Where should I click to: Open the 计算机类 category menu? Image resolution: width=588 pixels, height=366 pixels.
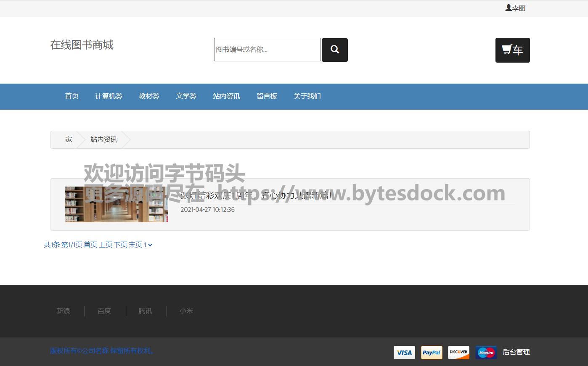coord(109,96)
